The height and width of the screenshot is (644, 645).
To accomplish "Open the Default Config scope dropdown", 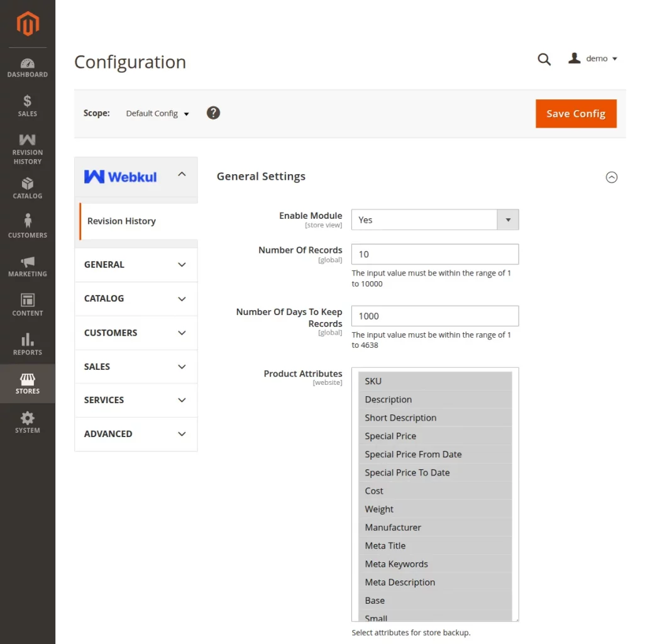I will tap(157, 114).
